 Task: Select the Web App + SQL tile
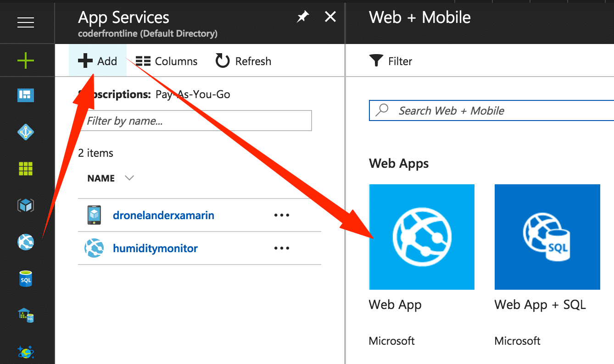(x=547, y=237)
